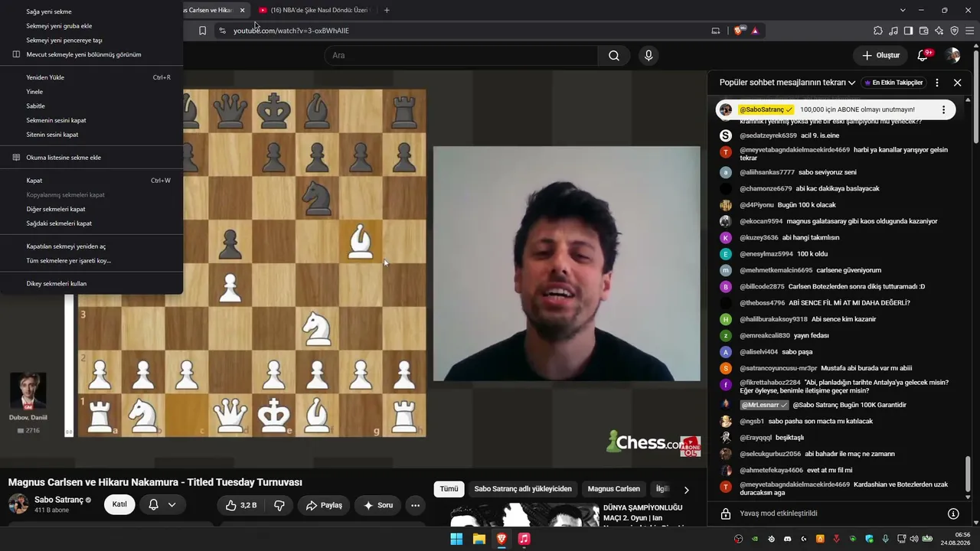Click the 'Katıl' join button

click(x=119, y=505)
